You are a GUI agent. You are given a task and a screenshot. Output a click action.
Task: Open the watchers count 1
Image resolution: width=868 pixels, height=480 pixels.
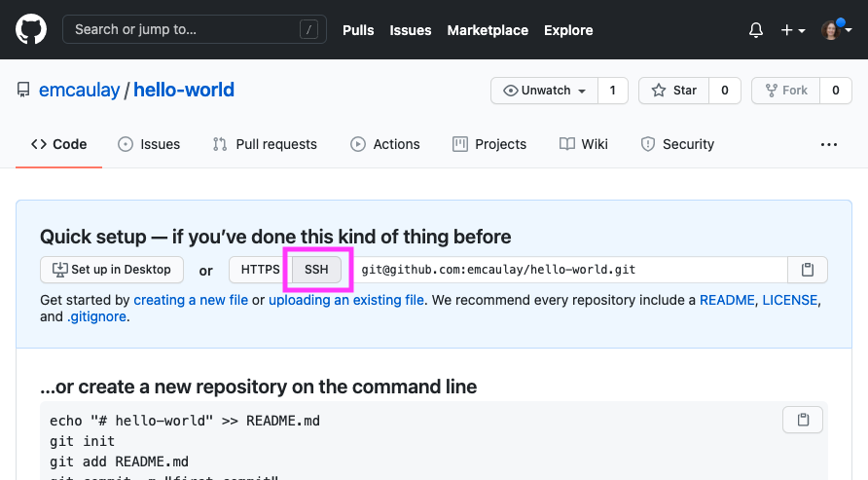(x=613, y=91)
